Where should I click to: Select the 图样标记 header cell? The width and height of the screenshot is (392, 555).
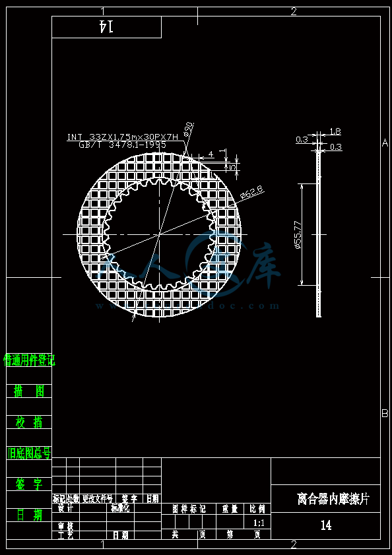tap(189, 509)
